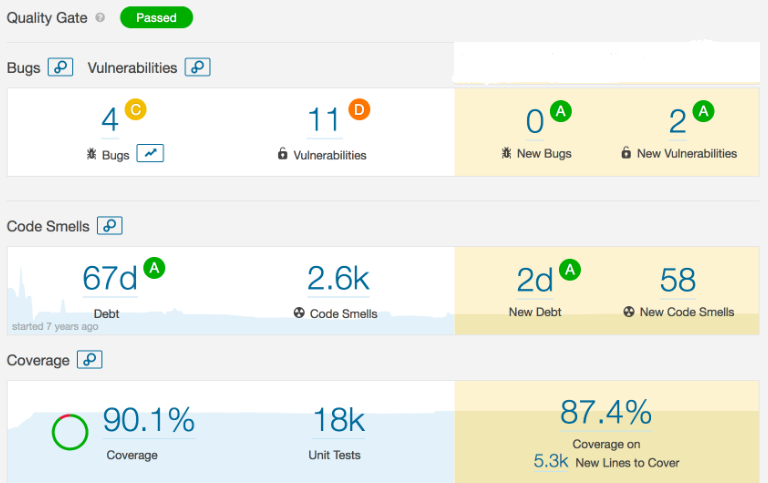
Task: Click the Quality Gate help question mark
Action: pos(99,18)
